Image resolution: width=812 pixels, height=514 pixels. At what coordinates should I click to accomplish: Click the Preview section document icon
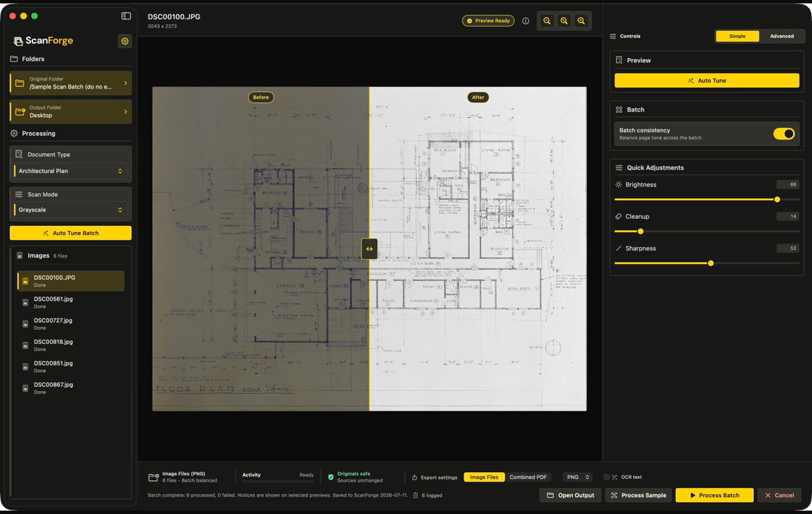619,60
